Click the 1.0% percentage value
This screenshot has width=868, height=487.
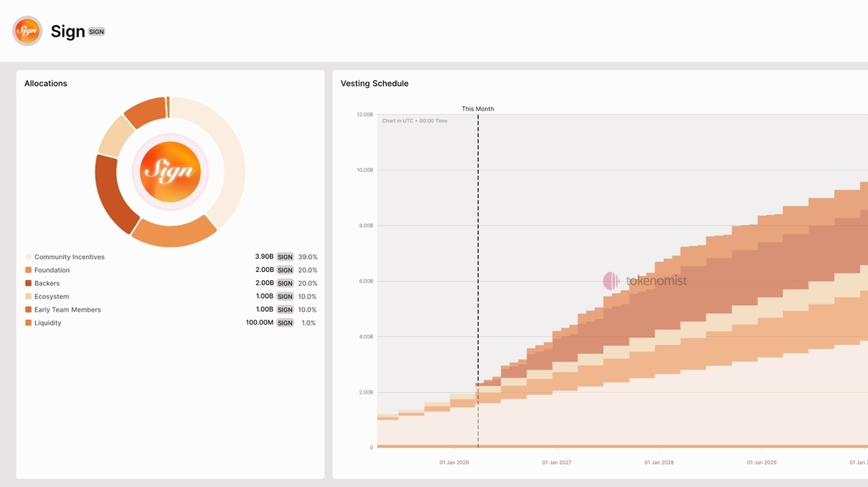tap(308, 322)
